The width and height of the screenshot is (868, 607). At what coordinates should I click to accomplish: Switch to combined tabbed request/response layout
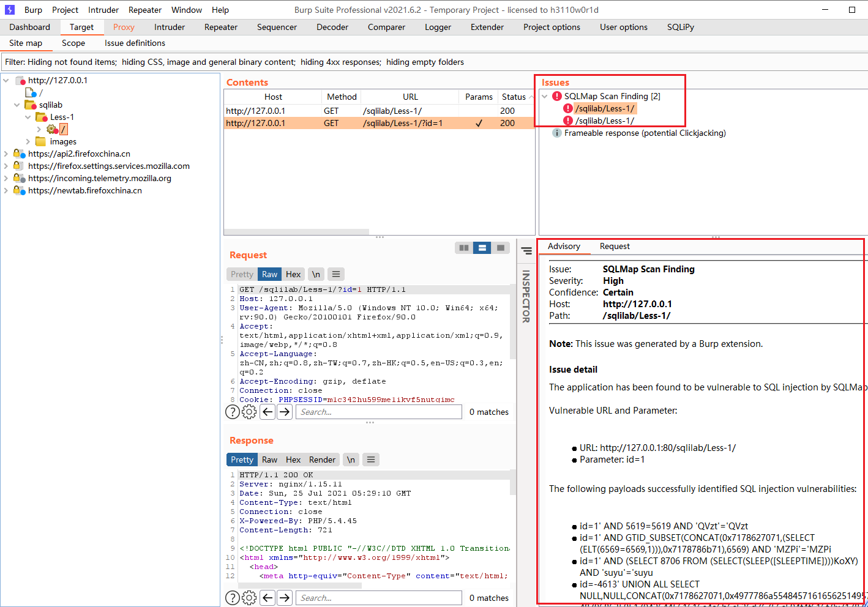click(x=501, y=248)
